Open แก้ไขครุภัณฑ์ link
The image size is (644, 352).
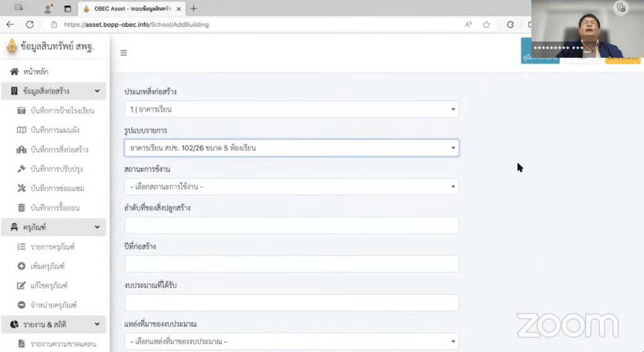click(49, 285)
